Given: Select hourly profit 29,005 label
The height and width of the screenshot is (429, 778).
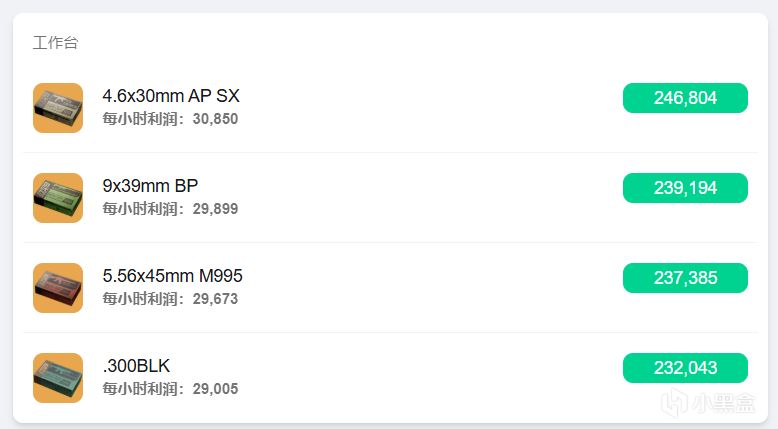Looking at the screenshot, I should coord(170,389).
